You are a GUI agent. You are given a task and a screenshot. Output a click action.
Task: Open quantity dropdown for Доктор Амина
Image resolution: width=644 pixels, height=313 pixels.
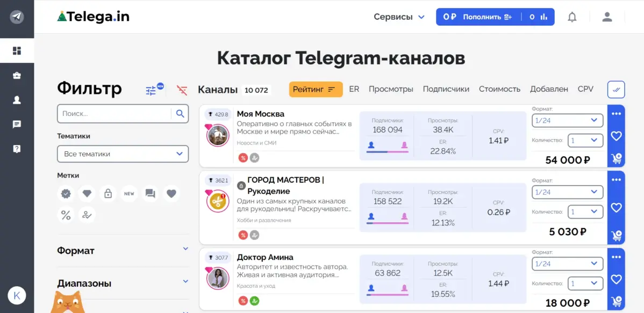click(585, 283)
